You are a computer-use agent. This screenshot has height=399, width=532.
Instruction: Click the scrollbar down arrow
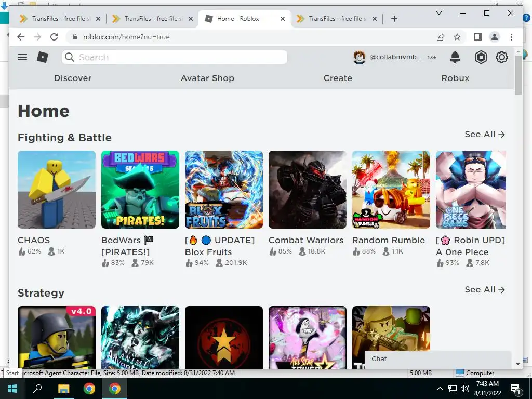518,364
